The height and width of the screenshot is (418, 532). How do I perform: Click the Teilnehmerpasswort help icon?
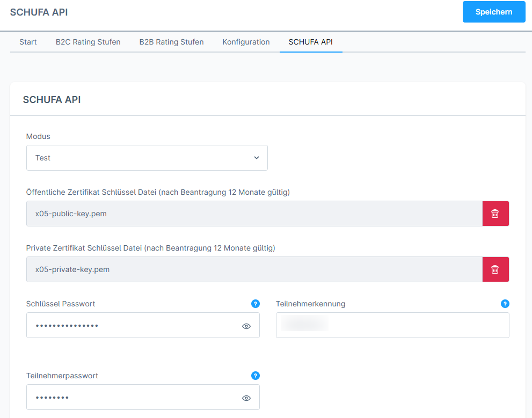point(256,376)
